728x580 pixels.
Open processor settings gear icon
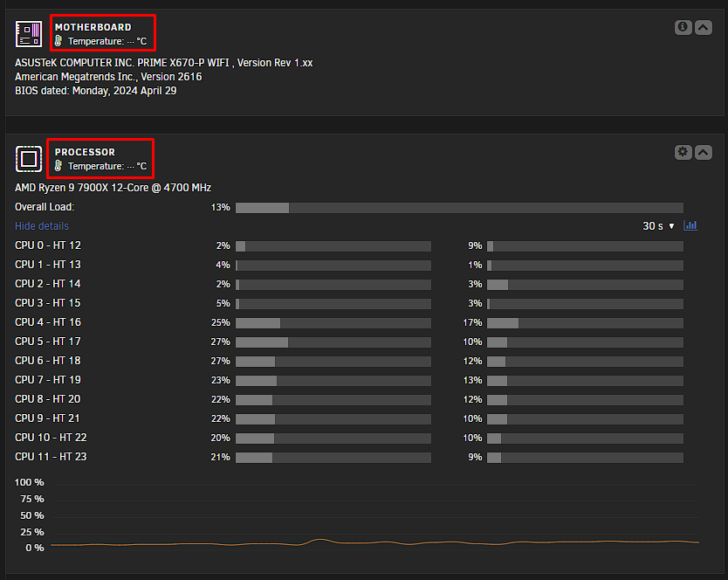pyautogui.click(x=683, y=152)
